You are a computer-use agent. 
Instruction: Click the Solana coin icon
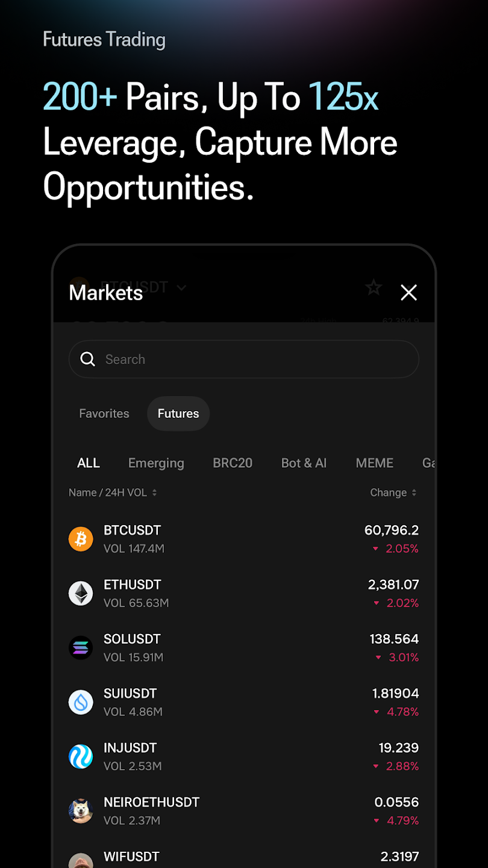pyautogui.click(x=81, y=648)
